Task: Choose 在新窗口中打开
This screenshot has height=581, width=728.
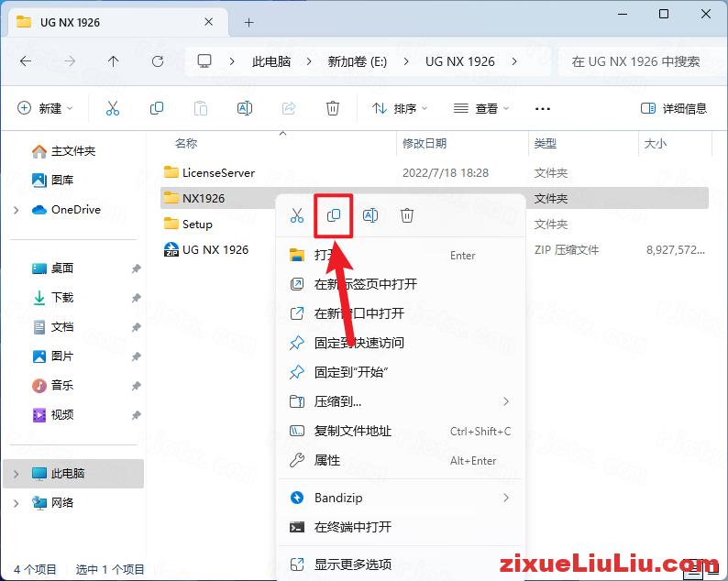Action: [400, 313]
